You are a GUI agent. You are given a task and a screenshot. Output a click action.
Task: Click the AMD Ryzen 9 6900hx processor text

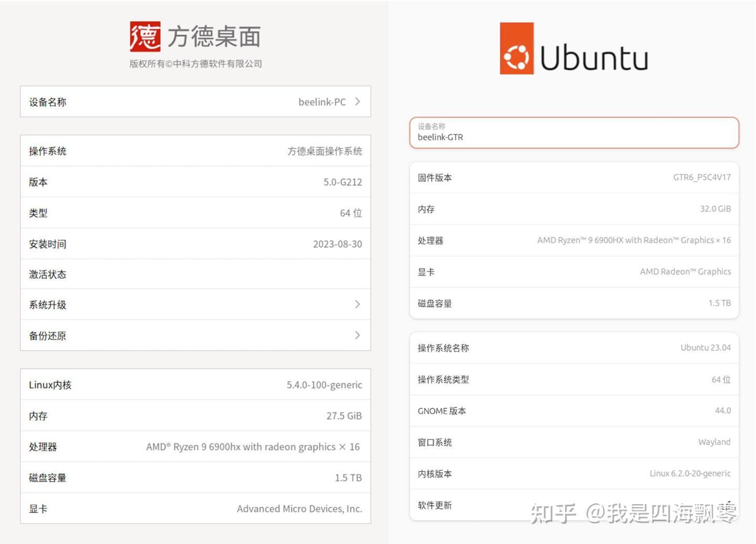coord(253,447)
